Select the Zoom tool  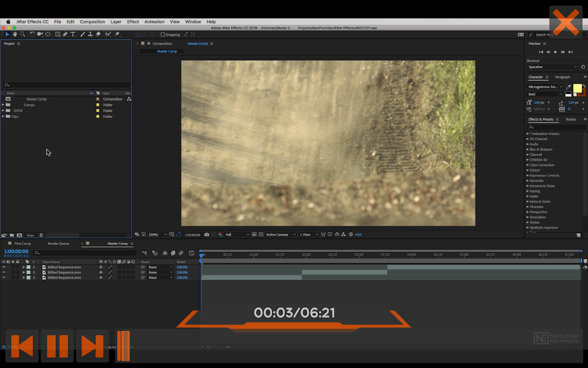point(23,34)
